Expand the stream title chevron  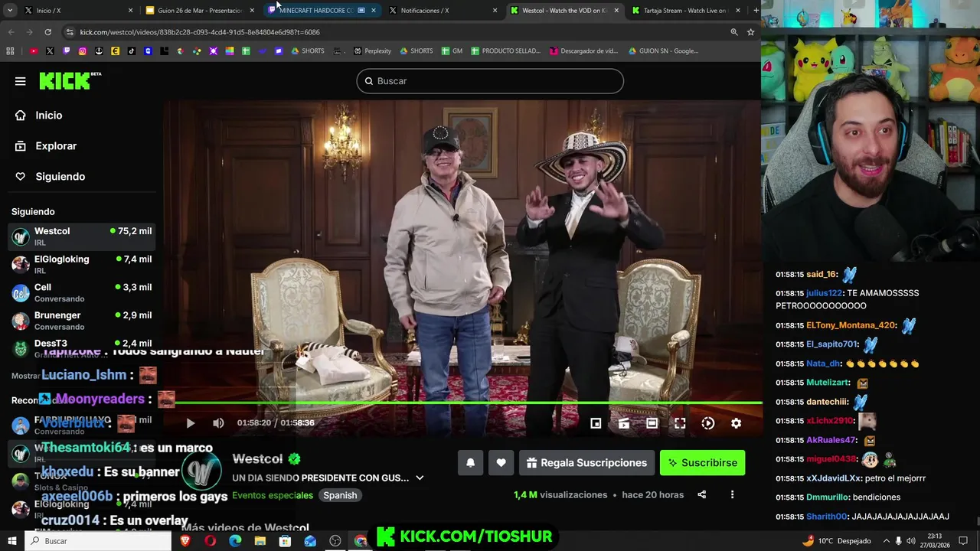point(420,478)
